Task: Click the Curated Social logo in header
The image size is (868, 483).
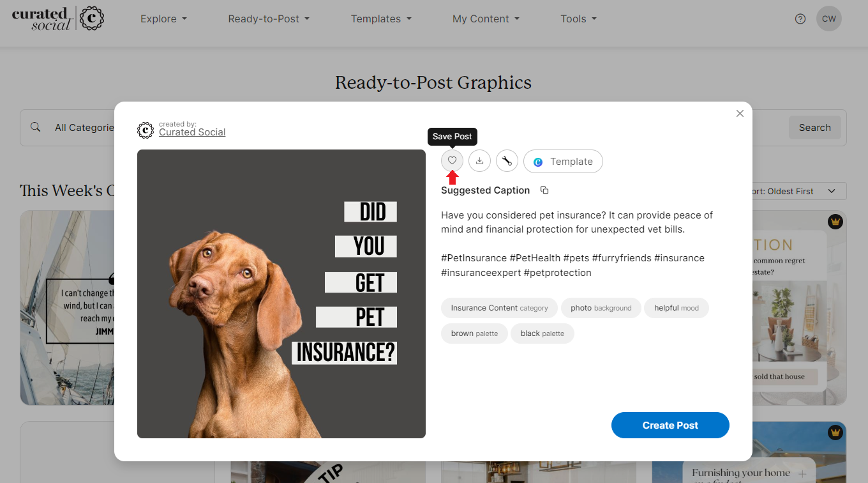Action: click(x=58, y=19)
